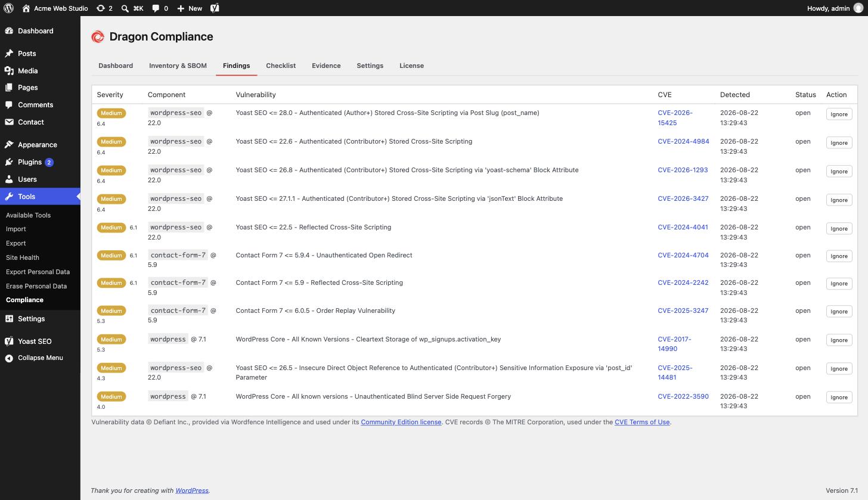Click the plus New content button
This screenshot has width=868, height=500.
[x=190, y=8]
